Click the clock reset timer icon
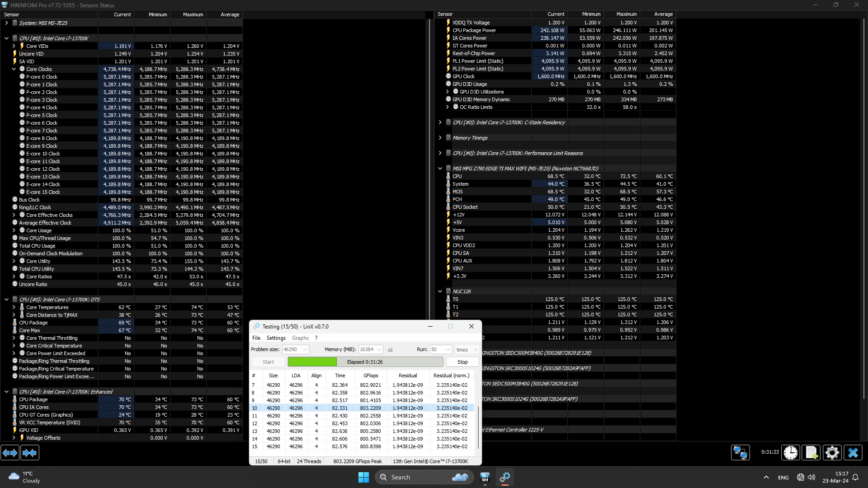The image size is (868, 488). [x=790, y=452]
